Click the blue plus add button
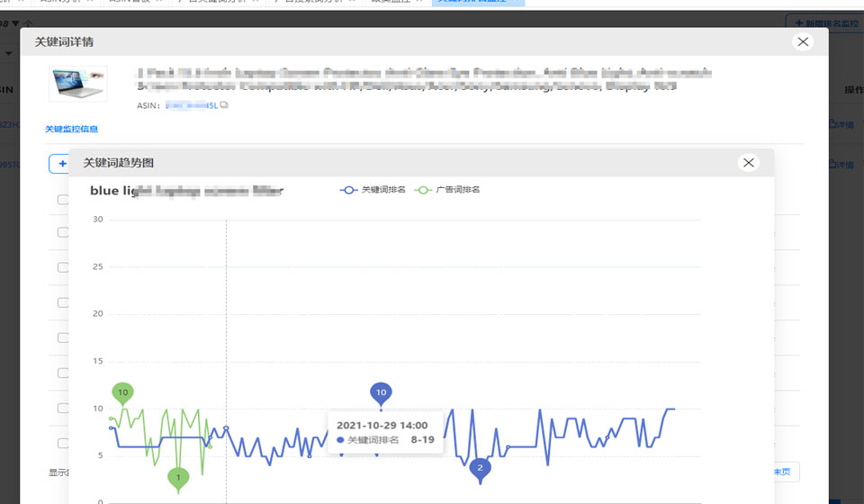The width and height of the screenshot is (864, 504). (59, 164)
